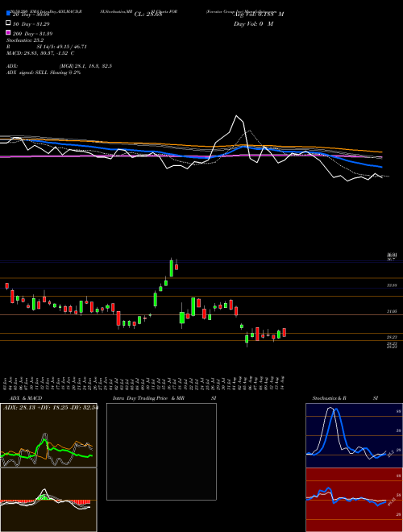The image size is (403, 532).
Task: Select the '50 Day - 31.29' label
Action: click(x=31, y=24)
